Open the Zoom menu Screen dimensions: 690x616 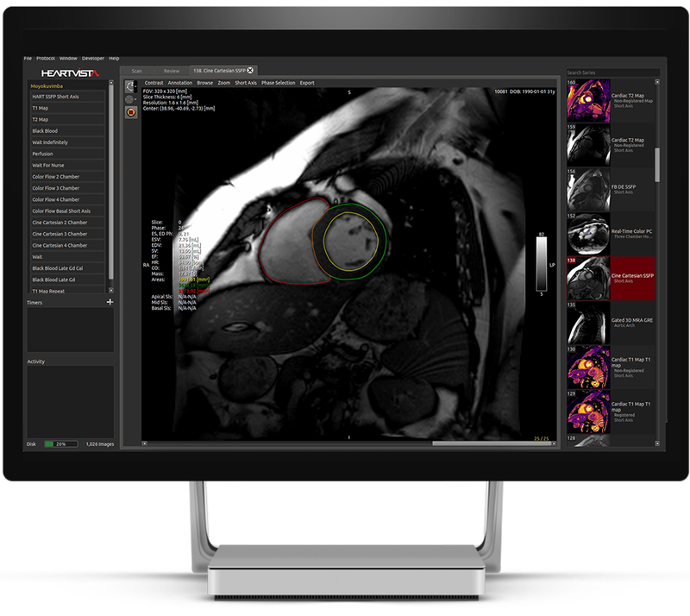pyautogui.click(x=224, y=83)
